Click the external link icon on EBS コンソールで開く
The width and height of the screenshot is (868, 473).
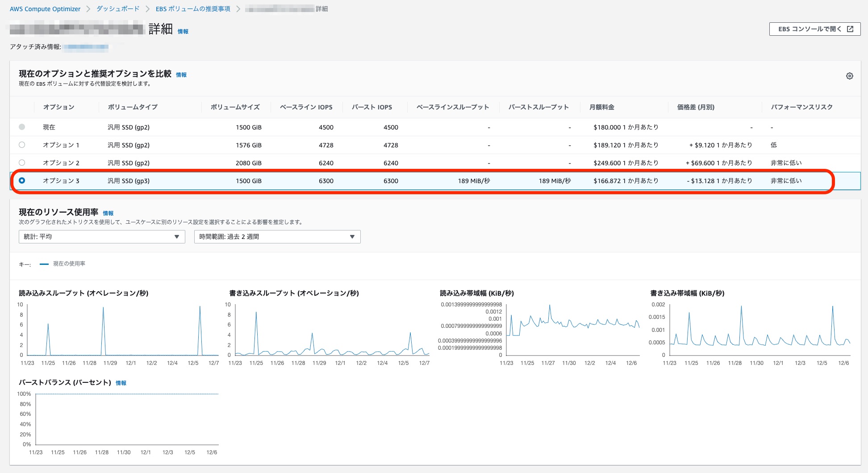(x=850, y=28)
